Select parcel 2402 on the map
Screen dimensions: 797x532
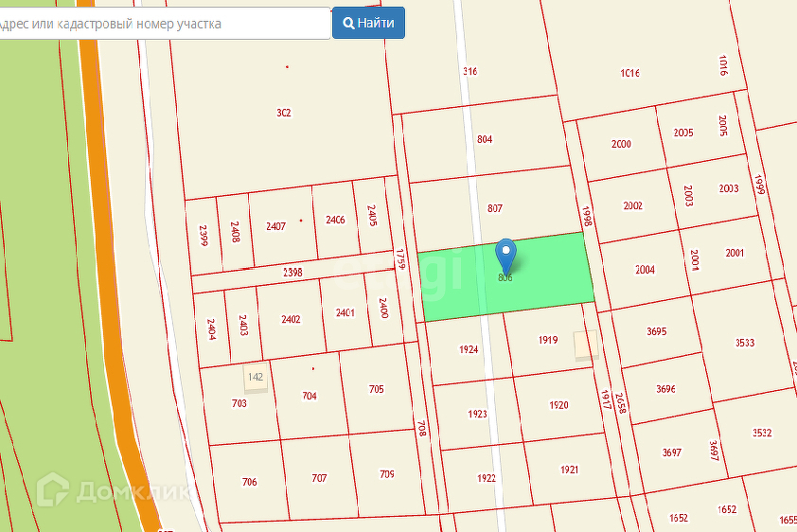point(291,319)
